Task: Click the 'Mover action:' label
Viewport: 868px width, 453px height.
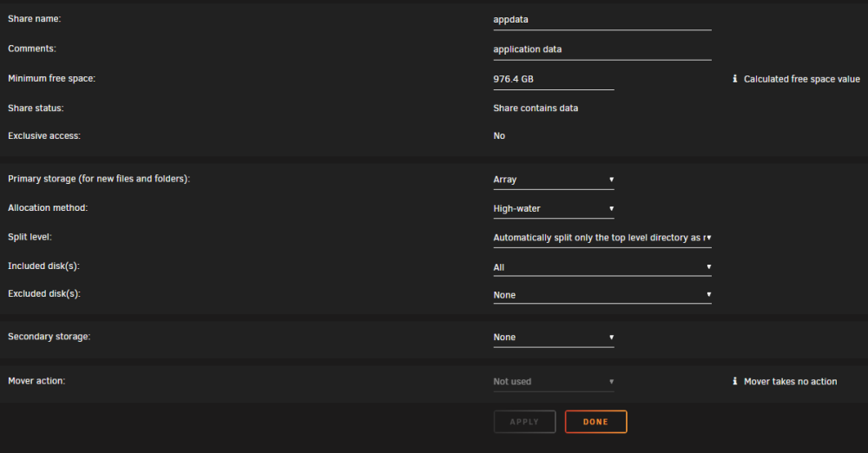Action: pos(36,381)
